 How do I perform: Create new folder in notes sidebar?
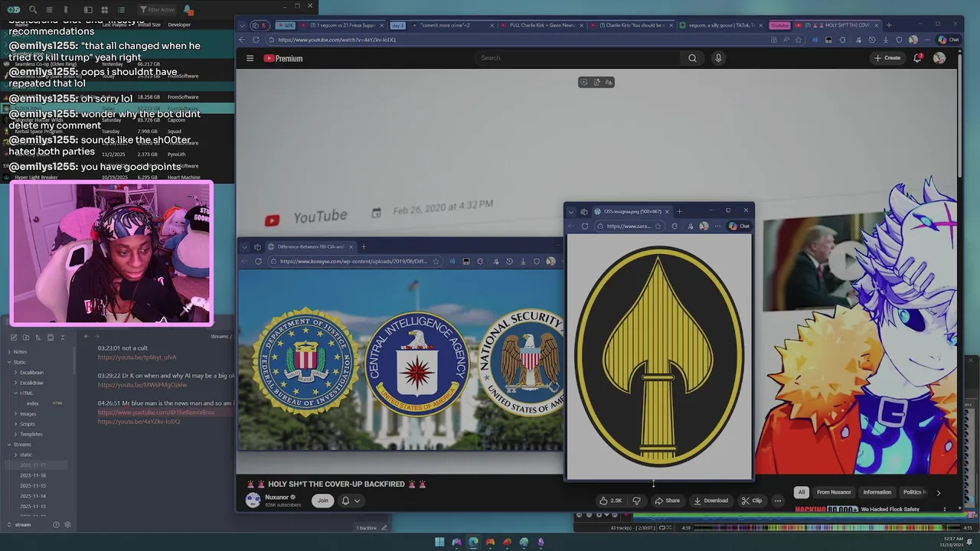pyautogui.click(x=26, y=337)
